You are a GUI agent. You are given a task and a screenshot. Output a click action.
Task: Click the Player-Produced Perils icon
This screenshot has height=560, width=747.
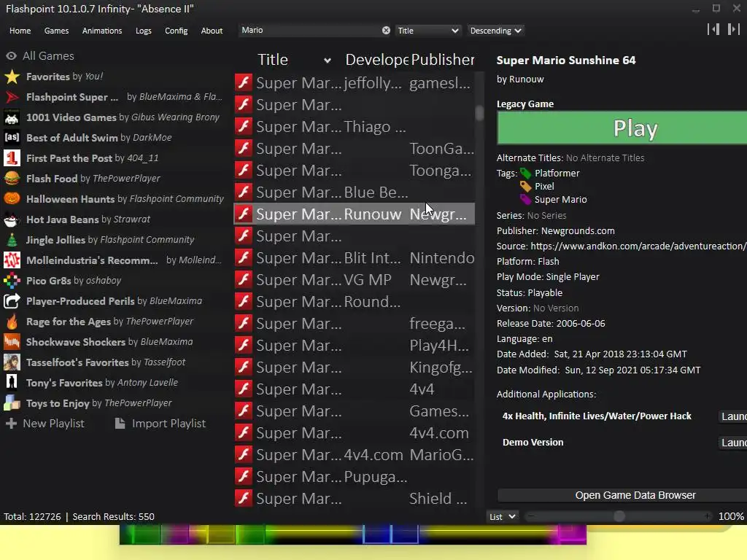click(12, 301)
